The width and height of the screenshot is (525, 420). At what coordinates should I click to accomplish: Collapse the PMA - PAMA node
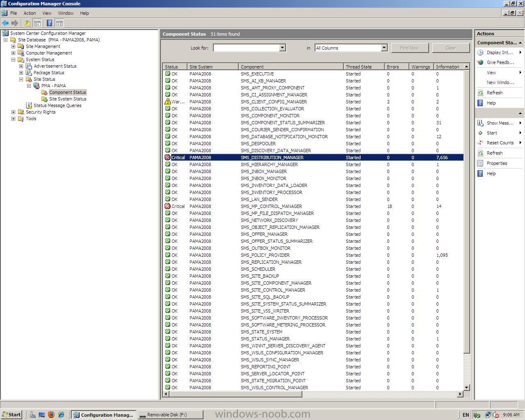click(29, 86)
